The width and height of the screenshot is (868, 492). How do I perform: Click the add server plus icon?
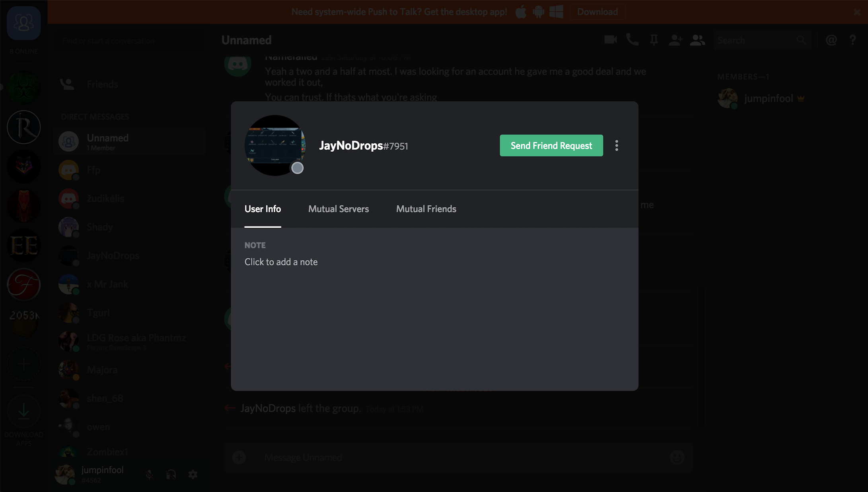(23, 364)
